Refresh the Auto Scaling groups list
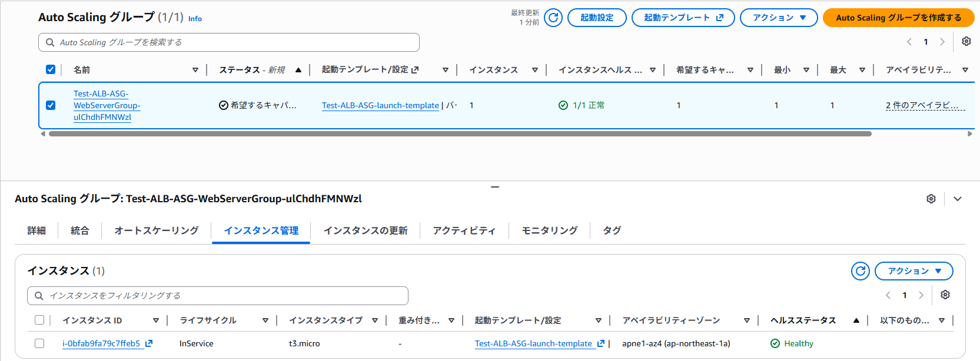980x361 pixels. pos(553,18)
